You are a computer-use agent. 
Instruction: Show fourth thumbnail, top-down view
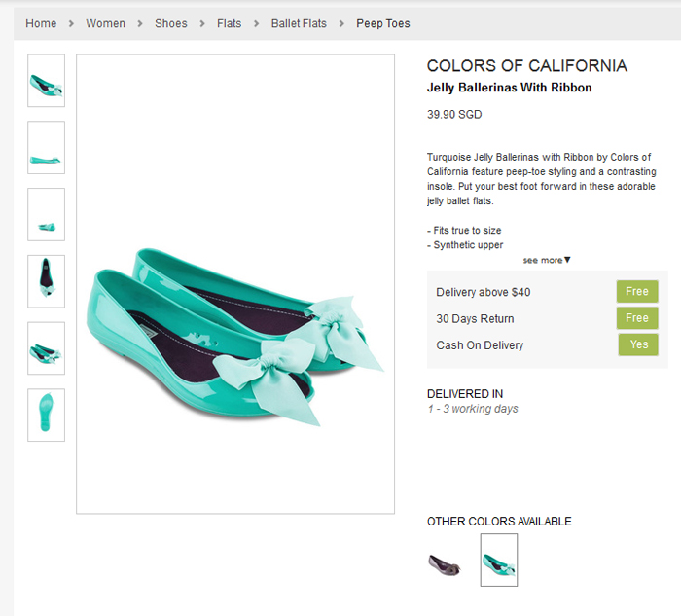46,281
